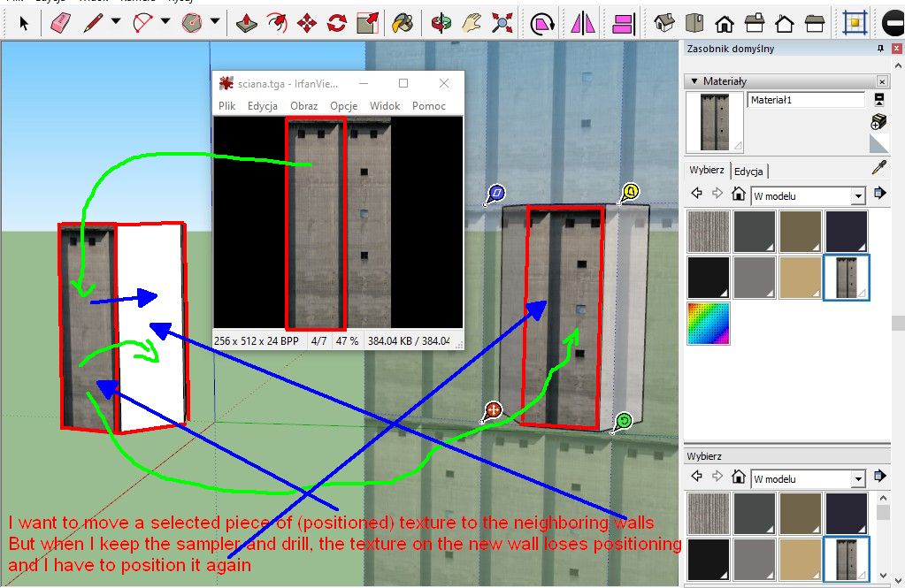
Task: Open the Pomoc menu in IrfanView
Action: (429, 105)
